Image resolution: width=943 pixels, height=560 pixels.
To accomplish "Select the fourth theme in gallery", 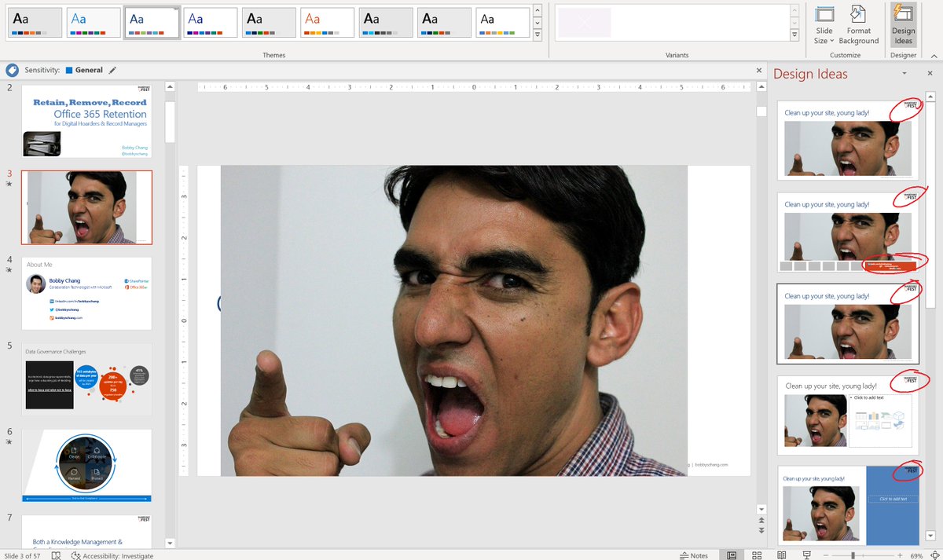I will (211, 23).
